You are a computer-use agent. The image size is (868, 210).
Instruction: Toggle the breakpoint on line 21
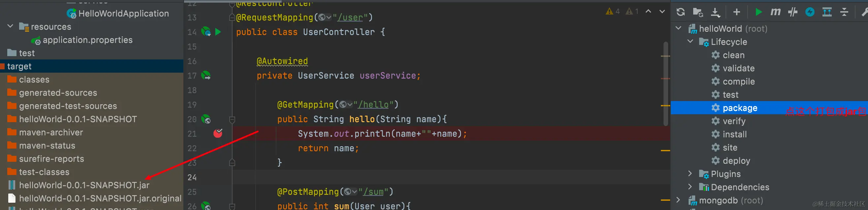point(218,133)
